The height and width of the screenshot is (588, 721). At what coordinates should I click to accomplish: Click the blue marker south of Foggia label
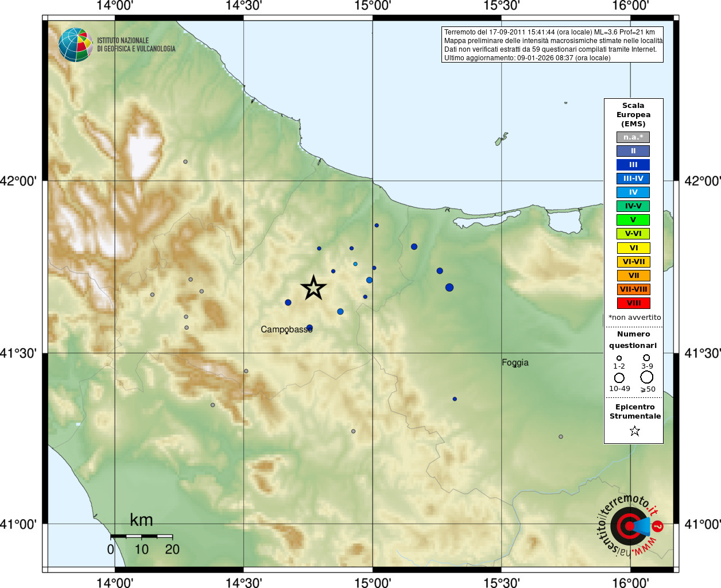pos(455,399)
